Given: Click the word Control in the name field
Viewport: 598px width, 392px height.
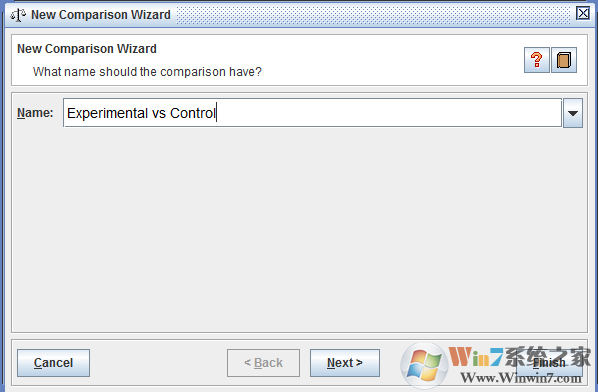Looking at the screenshot, I should click(x=193, y=113).
